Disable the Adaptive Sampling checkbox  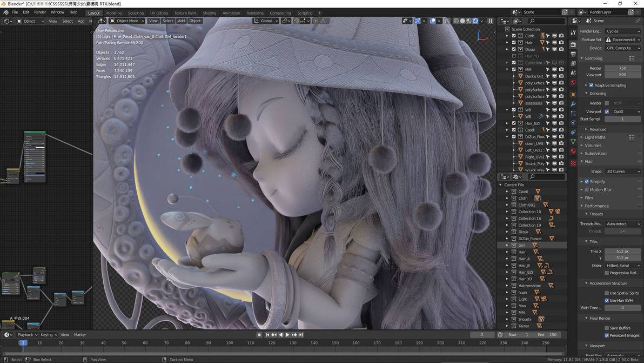592,85
